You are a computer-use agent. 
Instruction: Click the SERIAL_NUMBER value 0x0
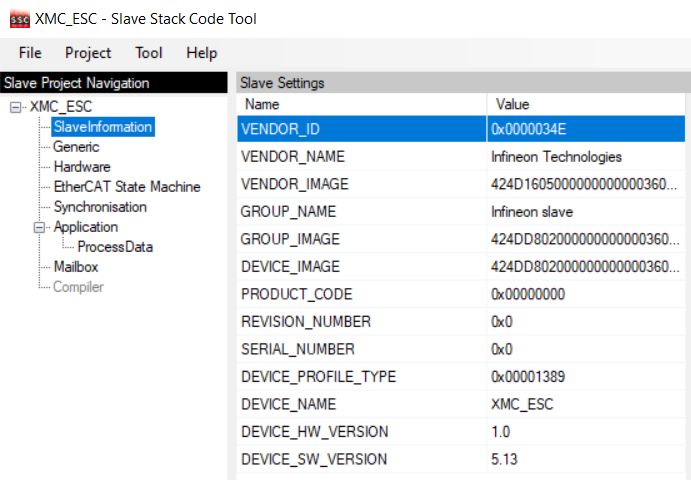pos(586,350)
